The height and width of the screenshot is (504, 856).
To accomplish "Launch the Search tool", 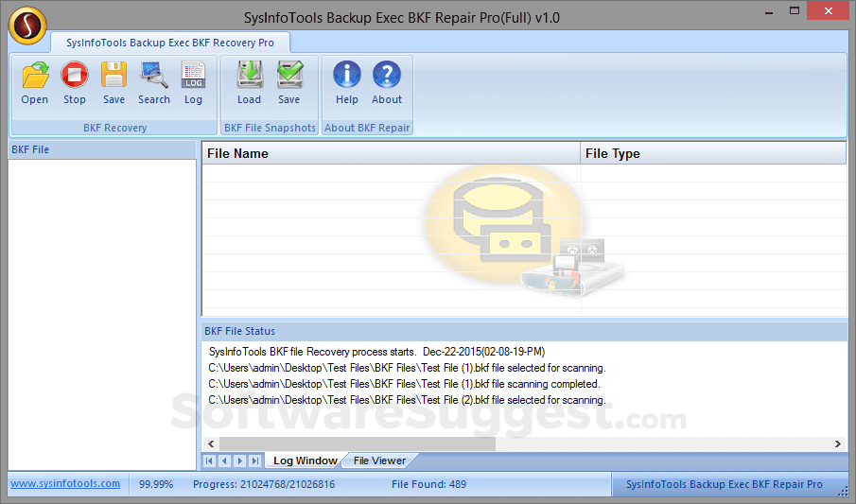I will 154,83.
